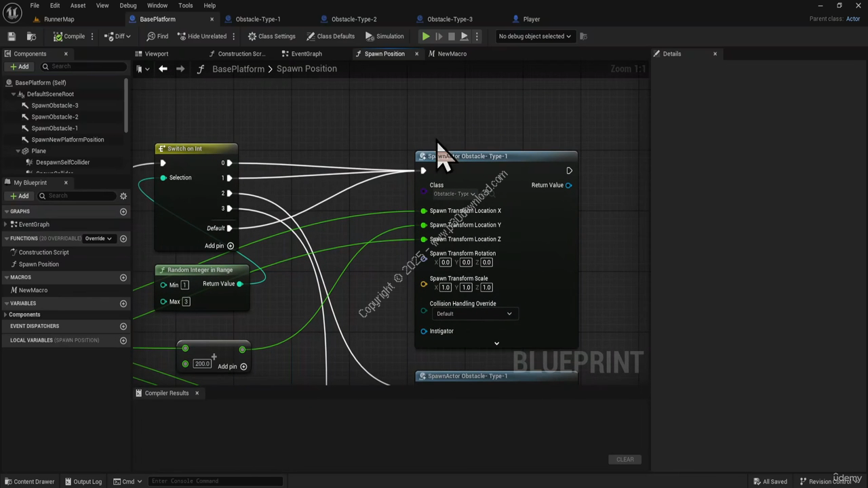
Task: Switch to the Player tab
Action: pos(532,19)
